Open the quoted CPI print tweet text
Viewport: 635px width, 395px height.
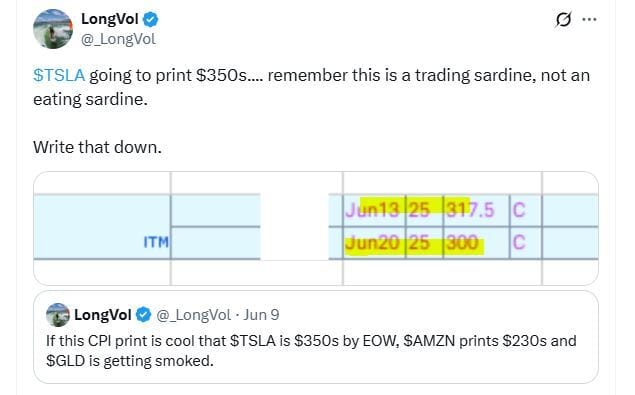(x=311, y=350)
